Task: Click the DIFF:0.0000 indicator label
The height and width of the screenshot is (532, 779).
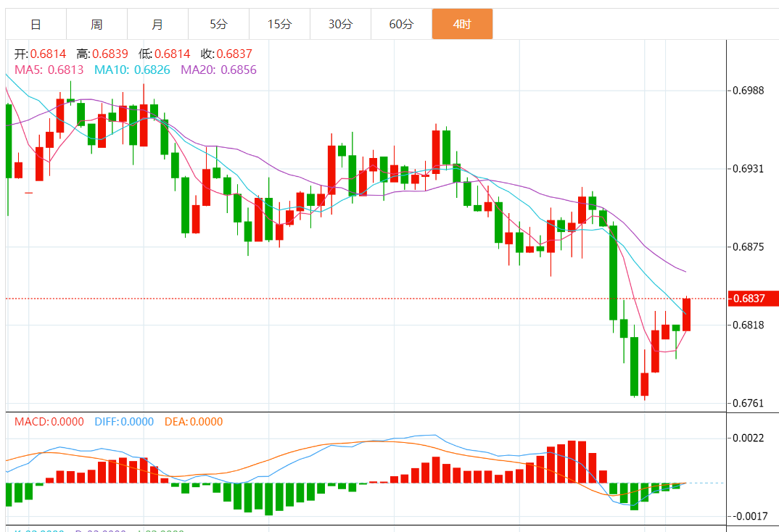Action: click(x=124, y=422)
